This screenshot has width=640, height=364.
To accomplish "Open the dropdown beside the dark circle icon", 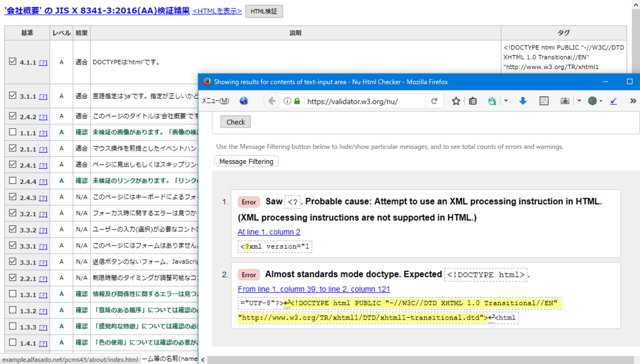I will click(x=601, y=100).
